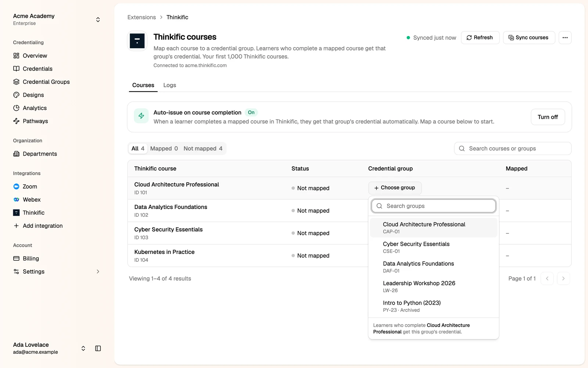The image size is (588, 368).
Task: Choose Cloud Architecture Professional CAP-01 group
Action: (x=434, y=227)
